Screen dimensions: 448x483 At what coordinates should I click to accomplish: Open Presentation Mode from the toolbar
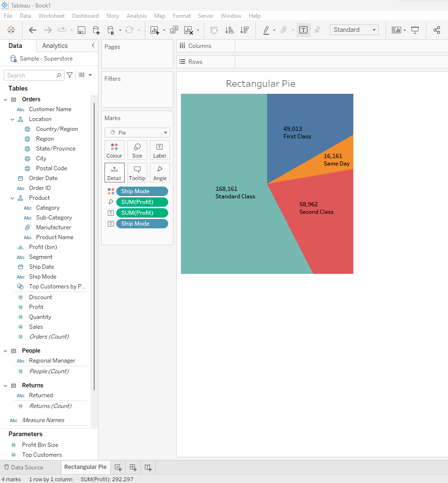[415, 30]
